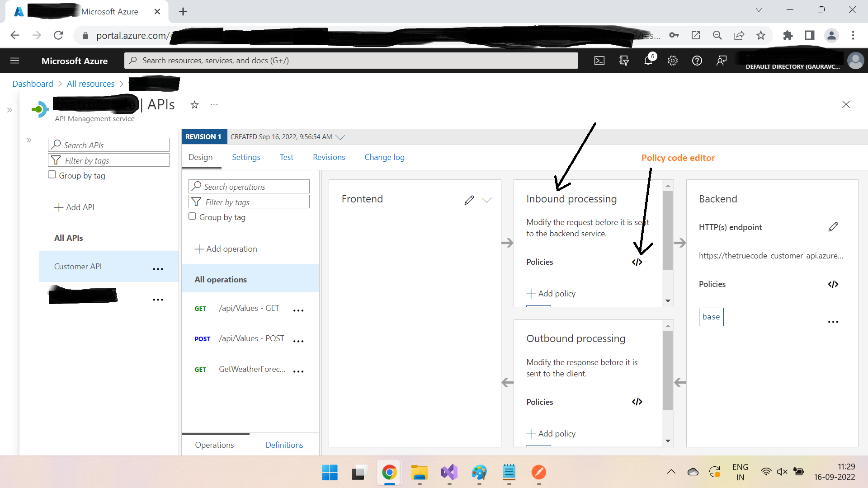Click the Visual Studio taskbar icon
This screenshot has width=868, height=488.
point(449,473)
